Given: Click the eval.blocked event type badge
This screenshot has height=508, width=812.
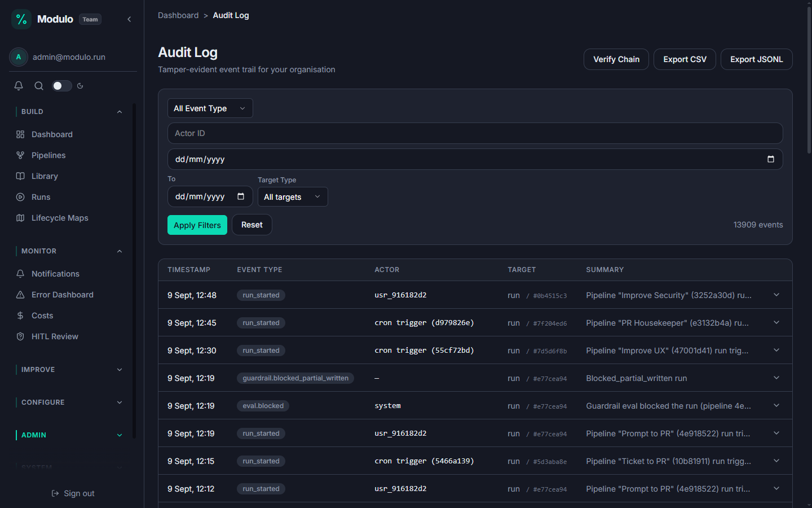Looking at the screenshot, I should [263, 406].
